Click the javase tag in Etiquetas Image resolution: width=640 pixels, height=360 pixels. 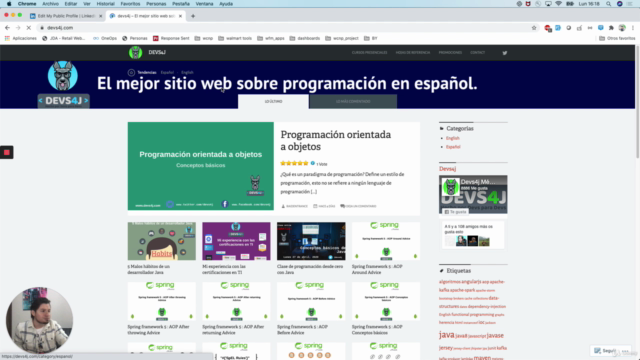point(495,336)
